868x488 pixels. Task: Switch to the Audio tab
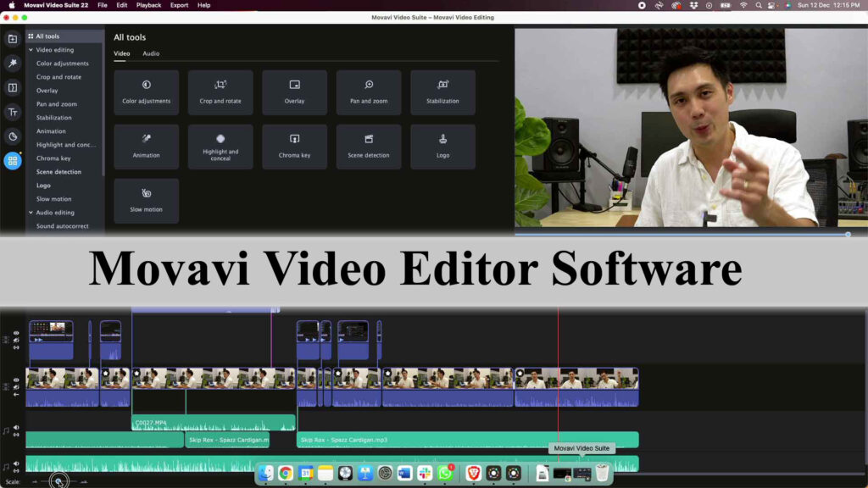point(151,53)
